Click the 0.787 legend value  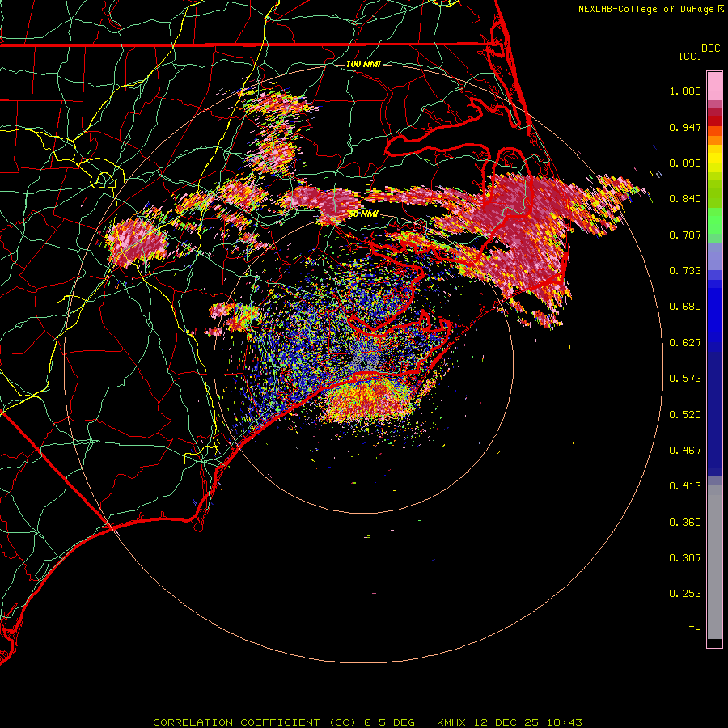pos(685,235)
